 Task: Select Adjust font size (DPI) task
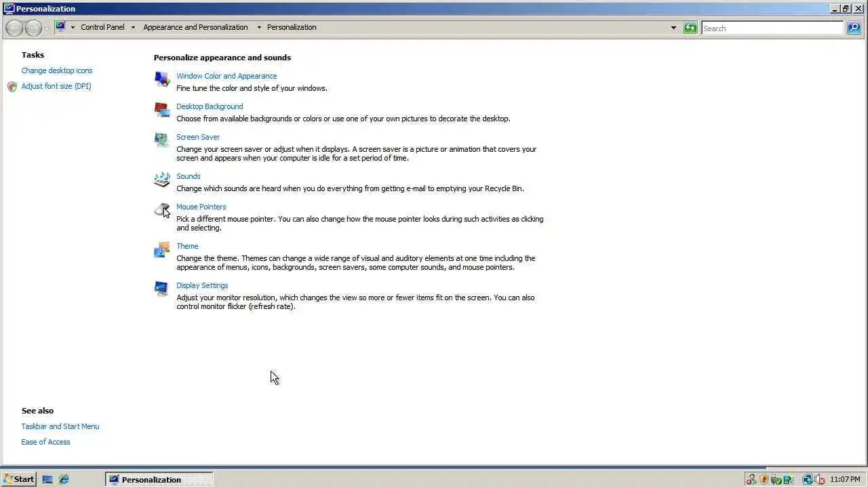[x=56, y=86]
